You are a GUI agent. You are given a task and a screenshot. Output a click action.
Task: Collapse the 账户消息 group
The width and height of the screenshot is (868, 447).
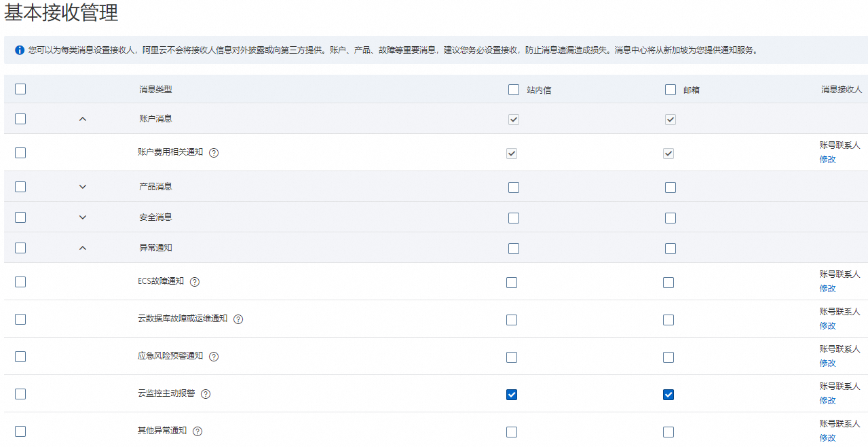coord(83,119)
